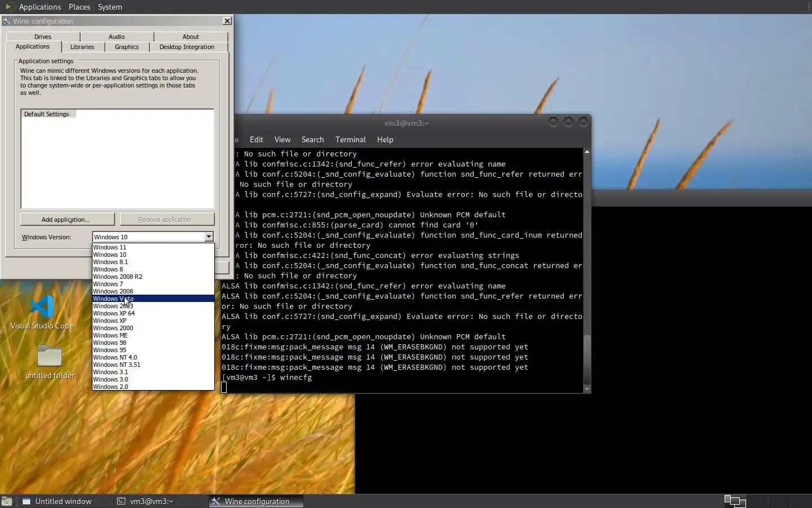The image size is (812, 508).
Task: Choose Windows NT 4.0 from version list
Action: (x=153, y=357)
